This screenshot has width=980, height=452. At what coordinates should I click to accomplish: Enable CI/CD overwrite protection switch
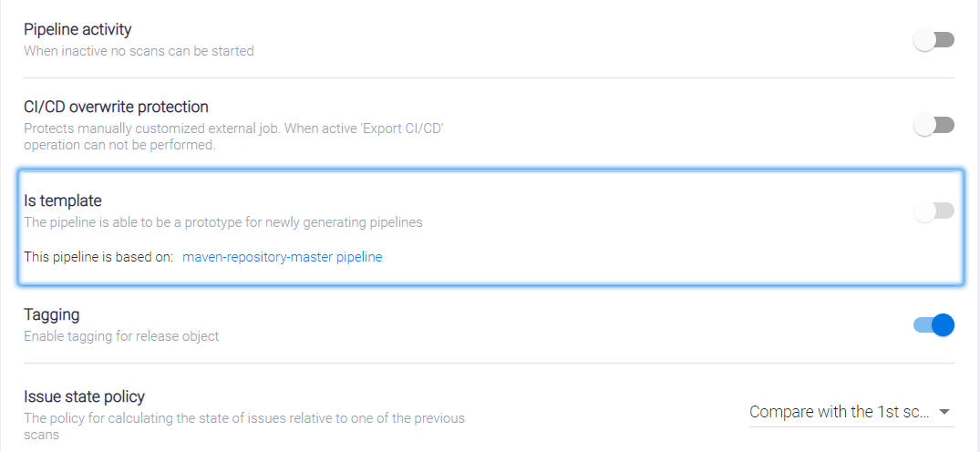pos(934,125)
